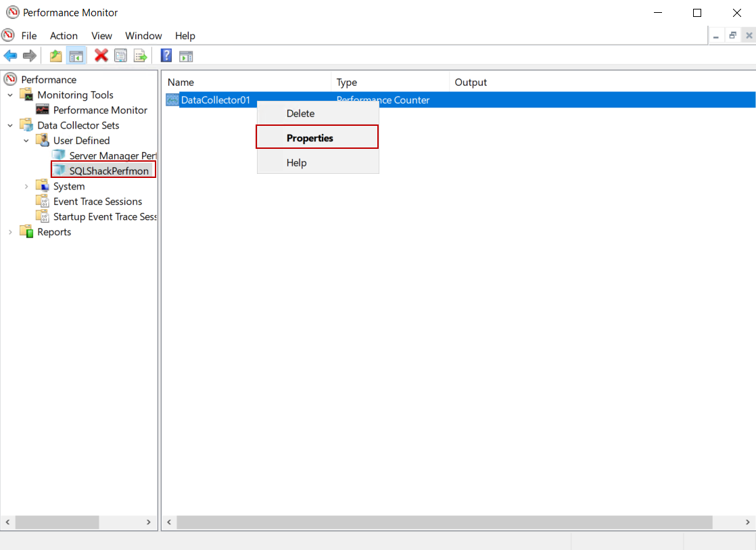The height and width of the screenshot is (550, 756).
Task: Sort by the Type column header
Action: click(x=390, y=82)
